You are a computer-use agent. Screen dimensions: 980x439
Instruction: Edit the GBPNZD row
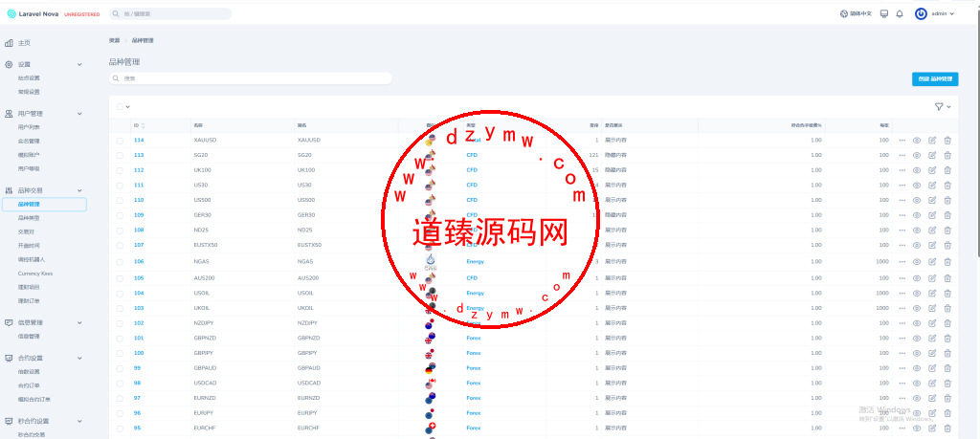click(932, 338)
